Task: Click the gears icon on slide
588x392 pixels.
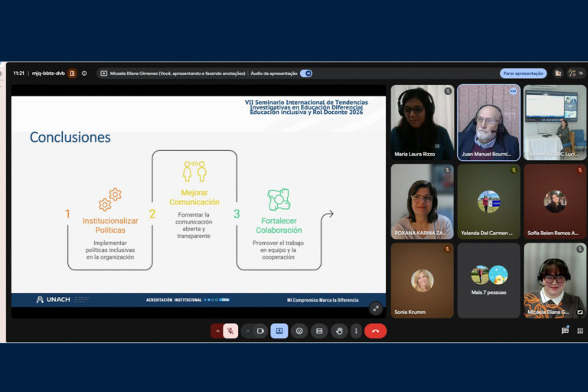Action: click(110, 199)
